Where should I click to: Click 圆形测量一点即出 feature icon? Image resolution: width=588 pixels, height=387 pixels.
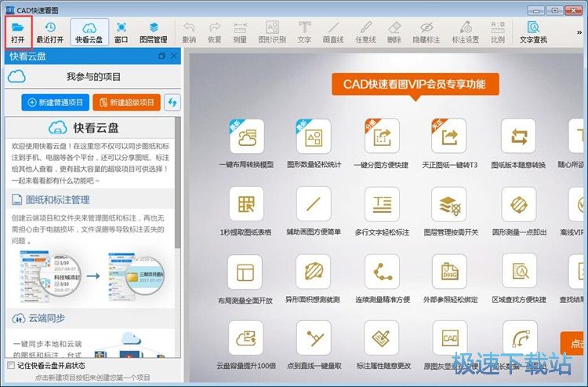[x=519, y=205]
